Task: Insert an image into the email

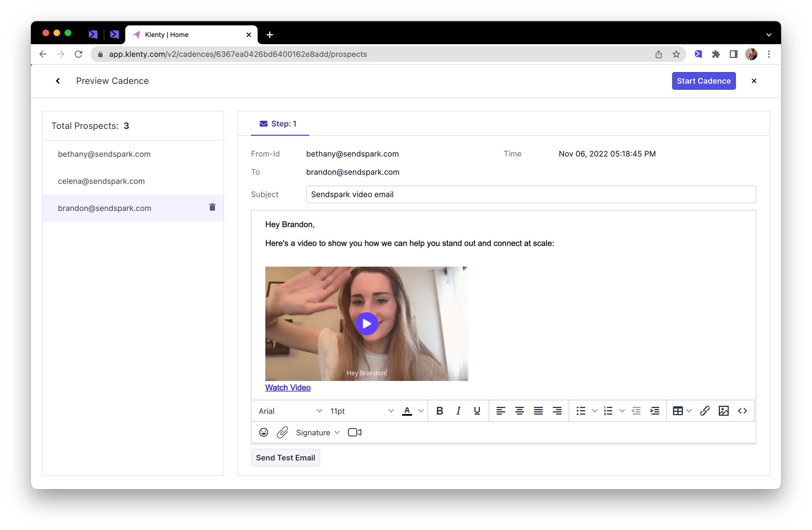Action: point(724,411)
